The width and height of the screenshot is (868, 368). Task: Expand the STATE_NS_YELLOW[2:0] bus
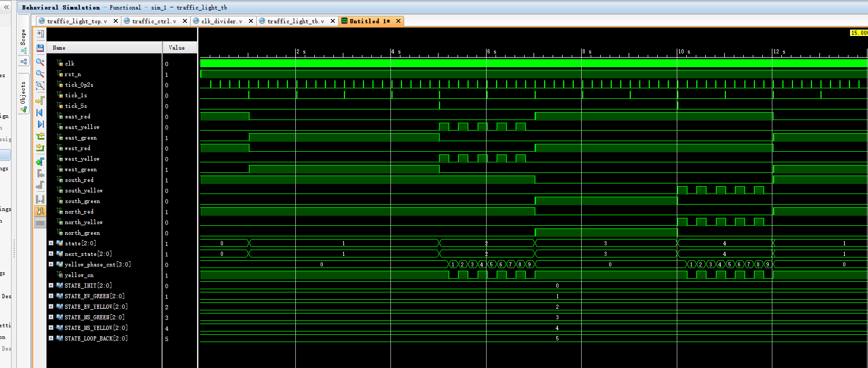[x=51, y=328]
